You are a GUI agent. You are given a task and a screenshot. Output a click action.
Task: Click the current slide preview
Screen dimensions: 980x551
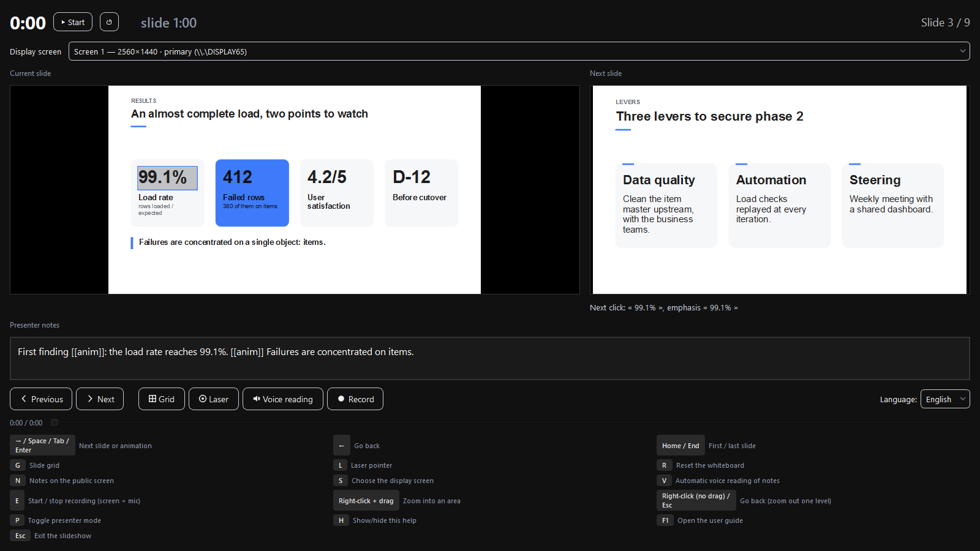(295, 190)
